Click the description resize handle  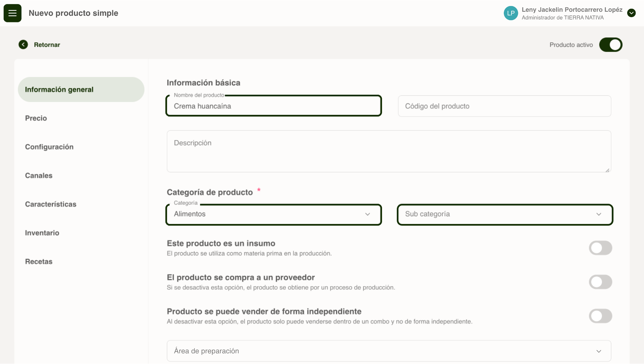point(607,170)
